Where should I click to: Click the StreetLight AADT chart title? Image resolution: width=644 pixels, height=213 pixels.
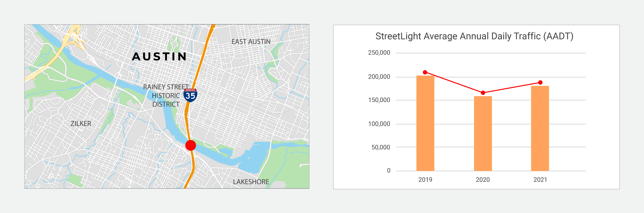point(474,36)
